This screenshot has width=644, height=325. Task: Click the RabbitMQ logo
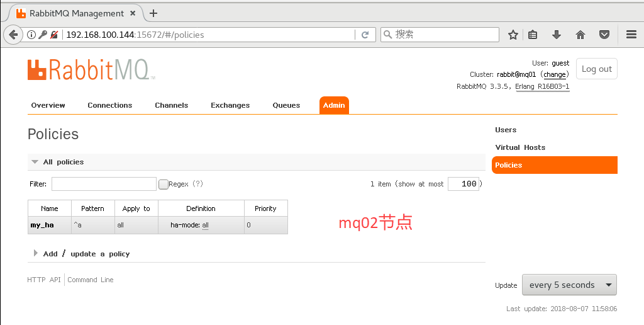pos(91,70)
